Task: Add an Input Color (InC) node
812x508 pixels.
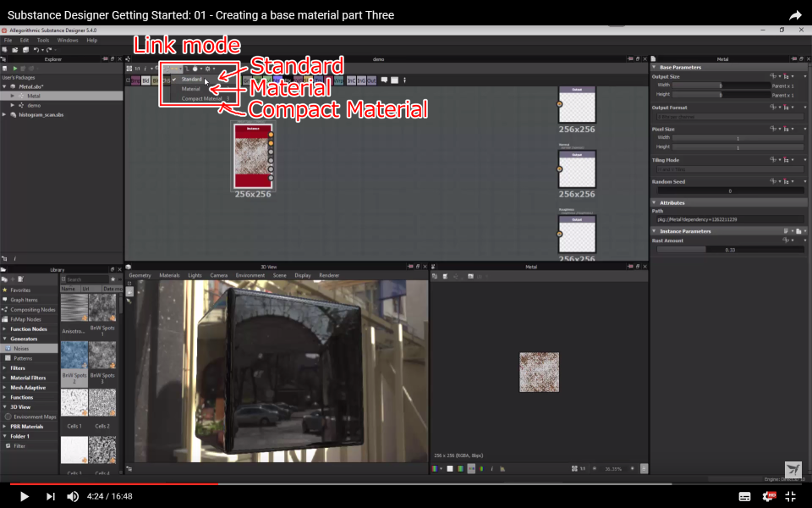Action: coord(351,80)
